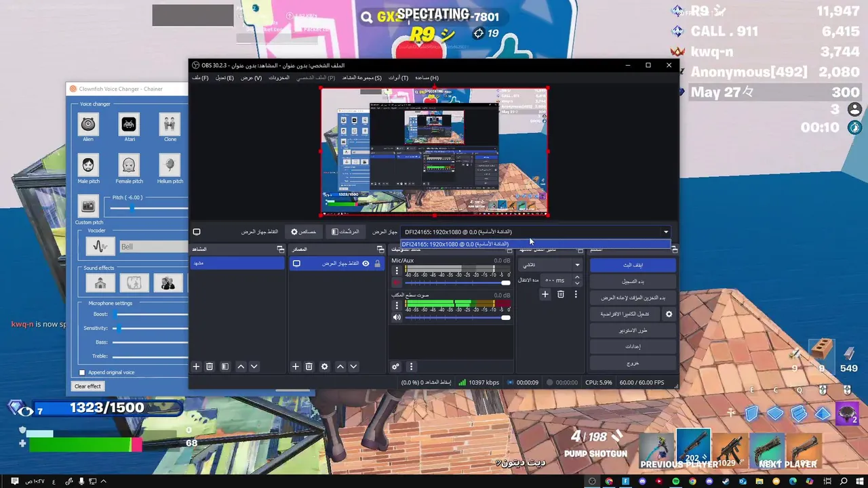868x488 pixels.
Task: Open Mic/Aux options menu
Action: (397, 272)
